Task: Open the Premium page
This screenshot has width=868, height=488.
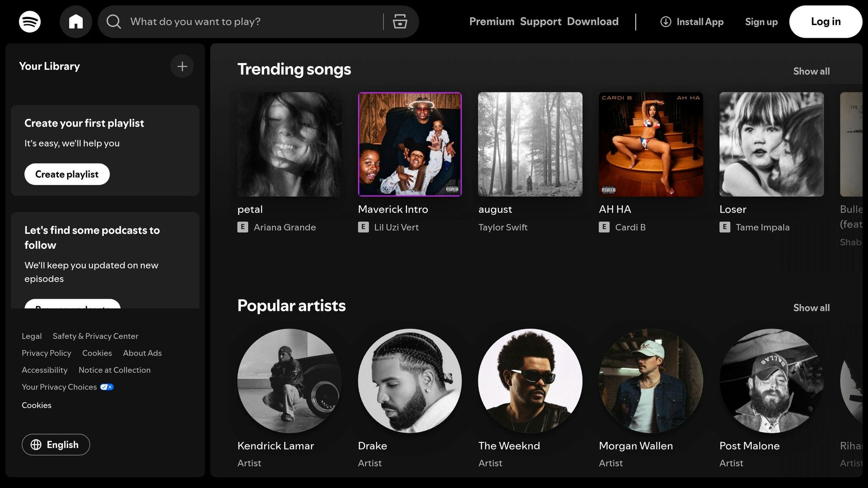Action: tap(492, 22)
